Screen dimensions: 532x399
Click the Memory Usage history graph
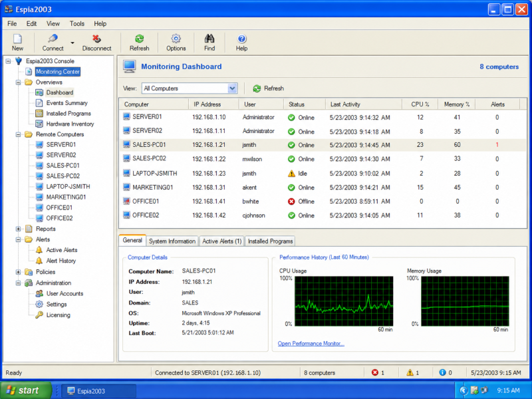(x=465, y=301)
